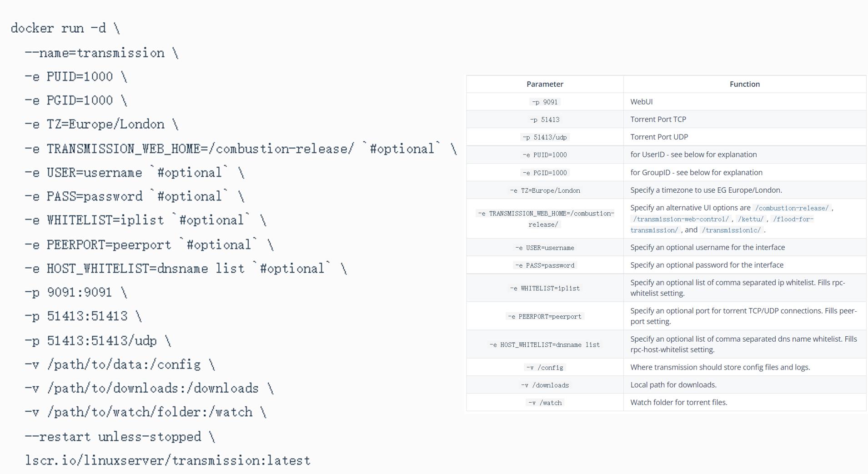
Task: Click the /combustion-release/ option in the table
Action: click(792, 208)
